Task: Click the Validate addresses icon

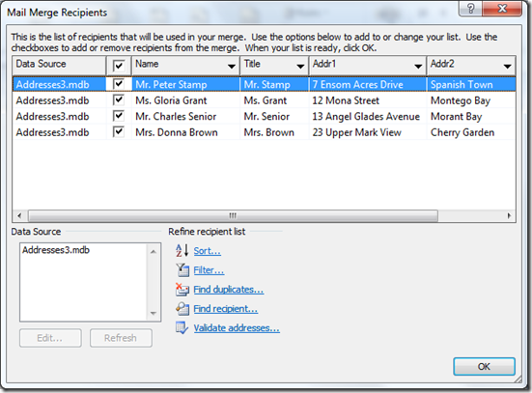Action: [x=182, y=328]
